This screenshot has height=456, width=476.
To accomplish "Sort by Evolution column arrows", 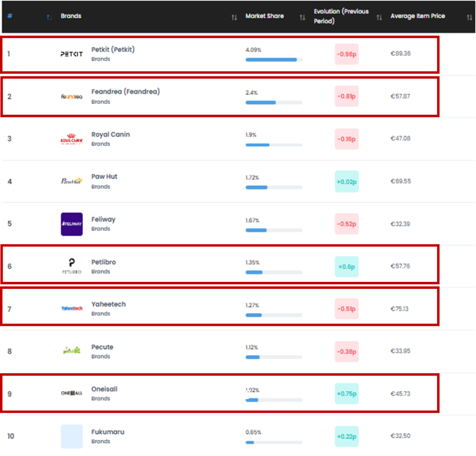I will point(379,18).
